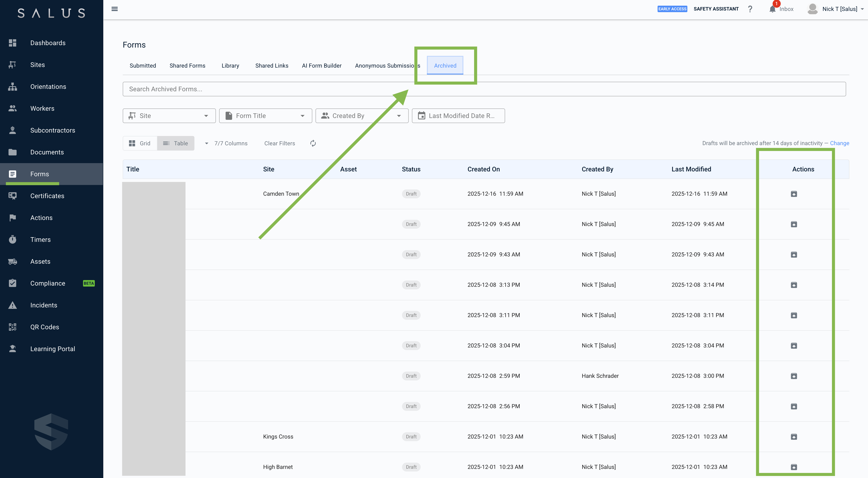Open the AI Form Builder tab

[x=321, y=66]
